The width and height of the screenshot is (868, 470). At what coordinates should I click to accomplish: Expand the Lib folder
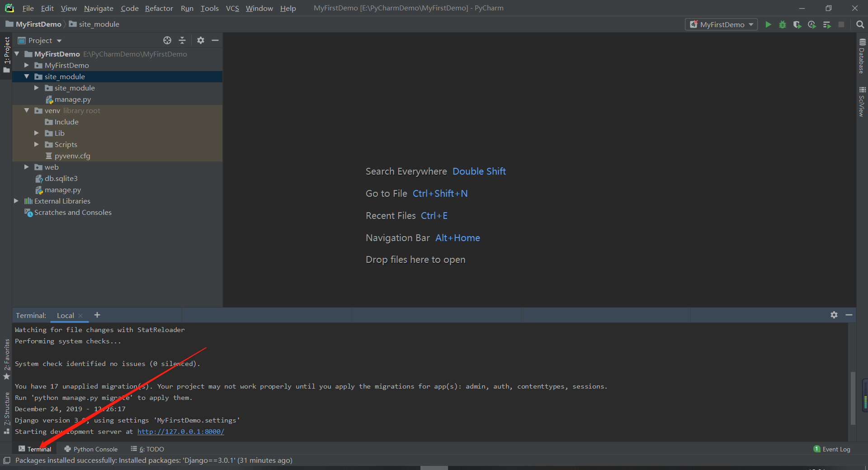tap(37, 133)
